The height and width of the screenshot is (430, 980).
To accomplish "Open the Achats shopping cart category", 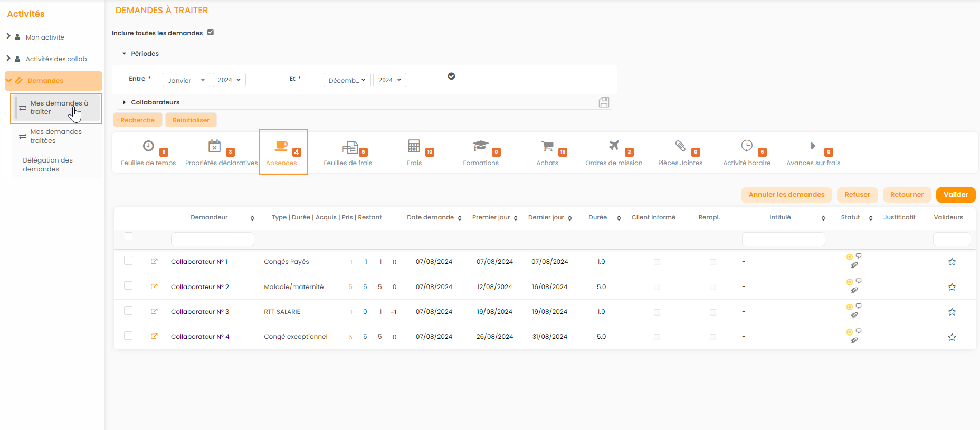I will [x=547, y=152].
